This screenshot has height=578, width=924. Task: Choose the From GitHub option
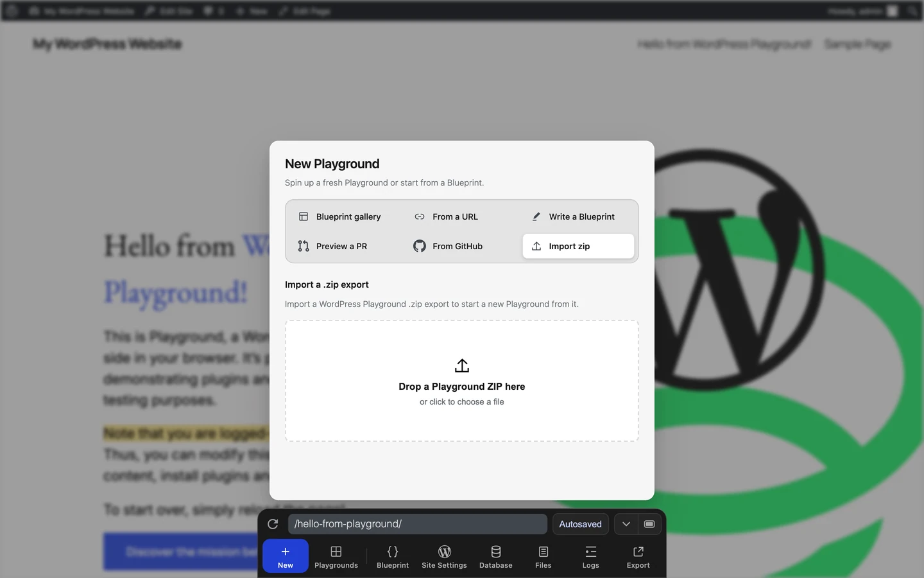[x=461, y=246]
